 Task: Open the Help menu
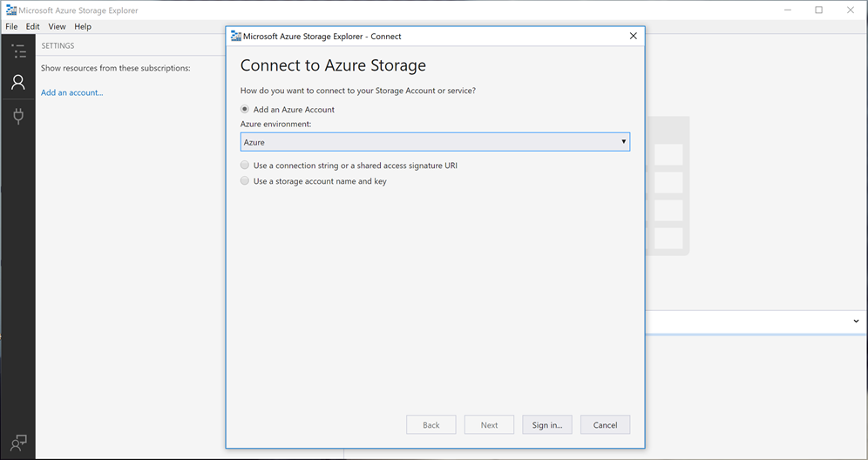[x=83, y=27]
